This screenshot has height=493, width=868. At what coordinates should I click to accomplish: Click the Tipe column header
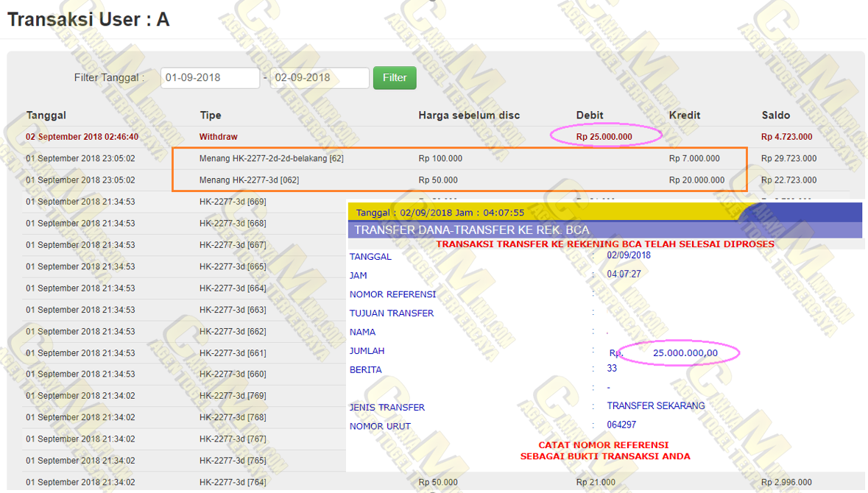[x=211, y=116]
